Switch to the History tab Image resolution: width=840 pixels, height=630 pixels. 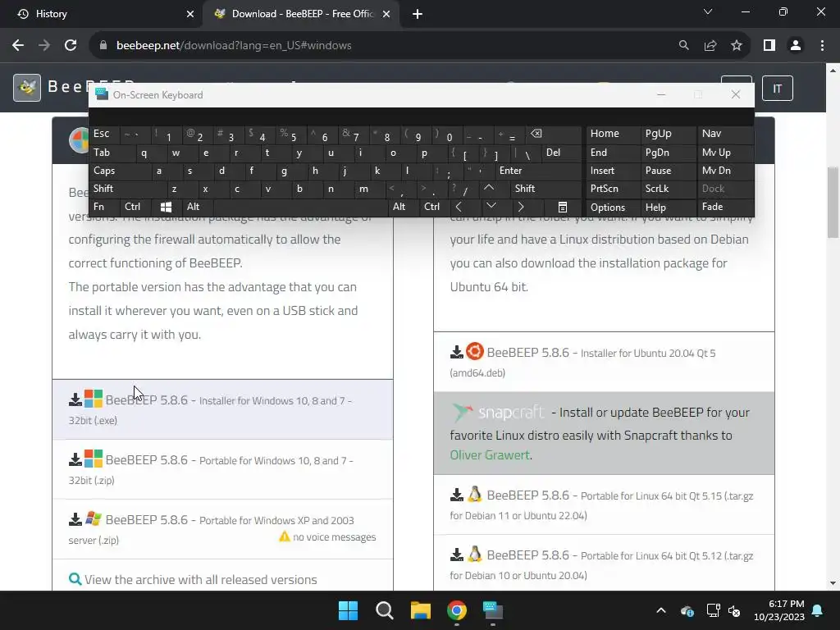[x=101, y=14]
